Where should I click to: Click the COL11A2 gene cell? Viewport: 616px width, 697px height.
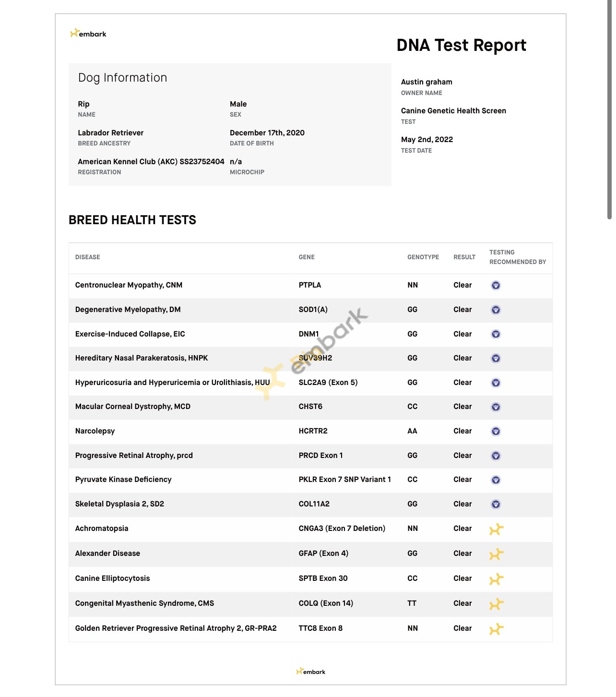314,504
